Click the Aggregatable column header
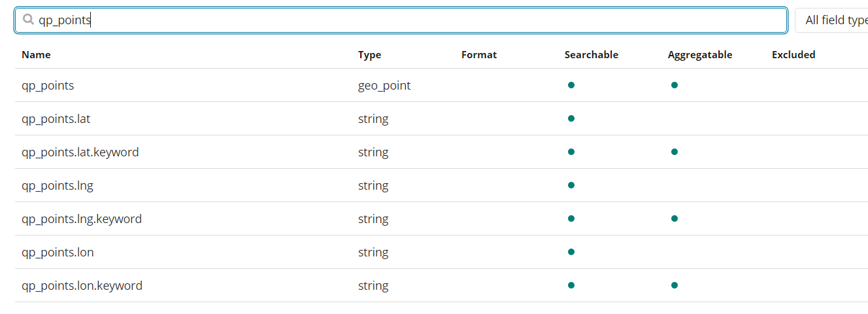 [699, 55]
